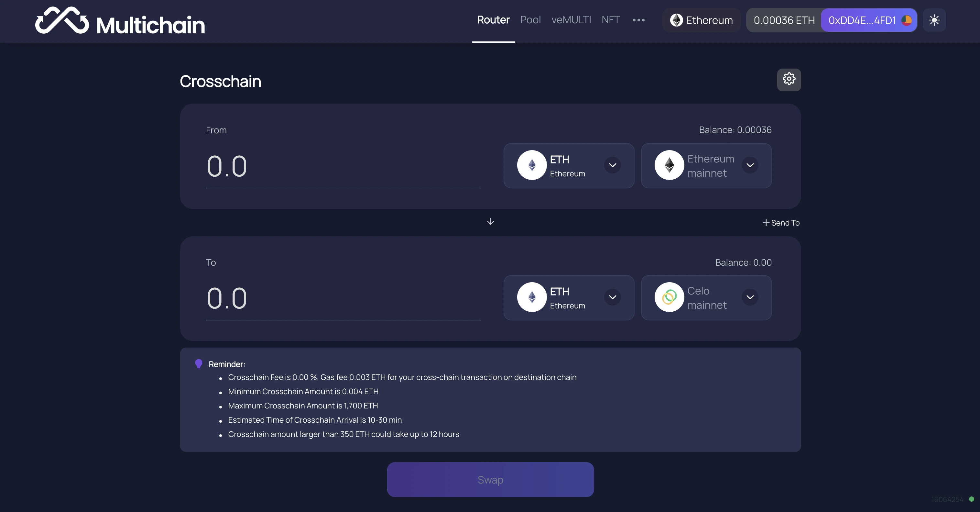This screenshot has width=980, height=512.
Task: Open the Ethereum network selector in header
Action: pyautogui.click(x=702, y=20)
